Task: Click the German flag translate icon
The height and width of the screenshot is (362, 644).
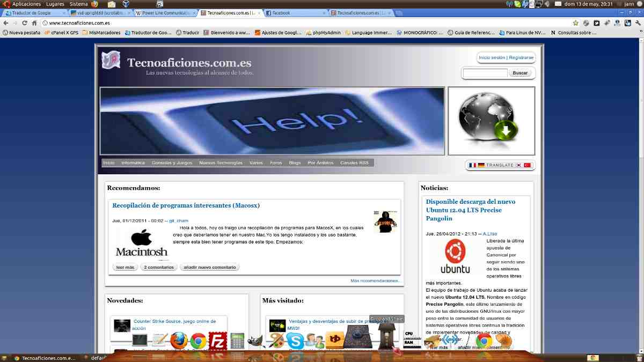Action: (481, 165)
